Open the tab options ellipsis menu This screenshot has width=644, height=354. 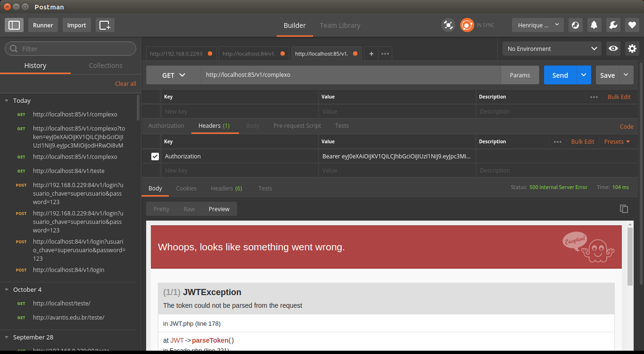(x=385, y=54)
